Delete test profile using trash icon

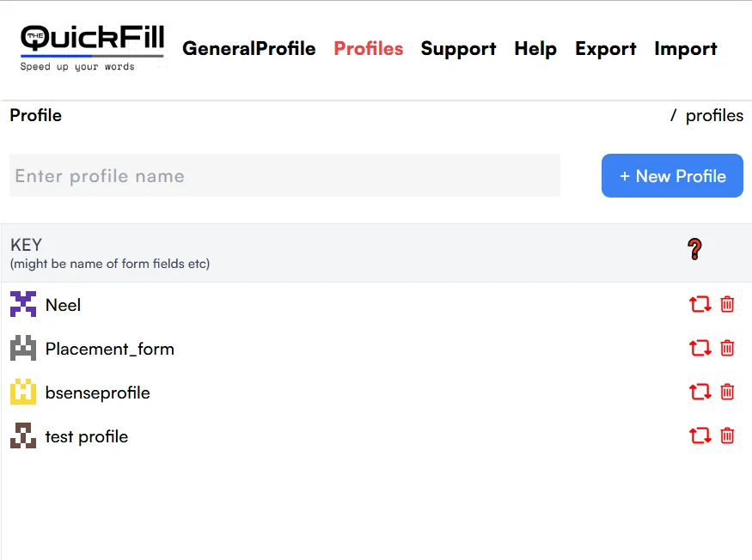(727, 435)
